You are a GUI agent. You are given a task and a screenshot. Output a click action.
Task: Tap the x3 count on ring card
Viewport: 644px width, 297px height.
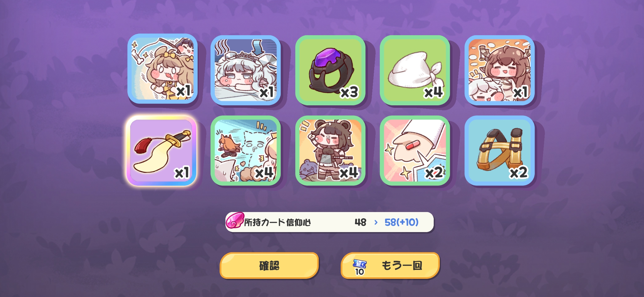(x=350, y=92)
